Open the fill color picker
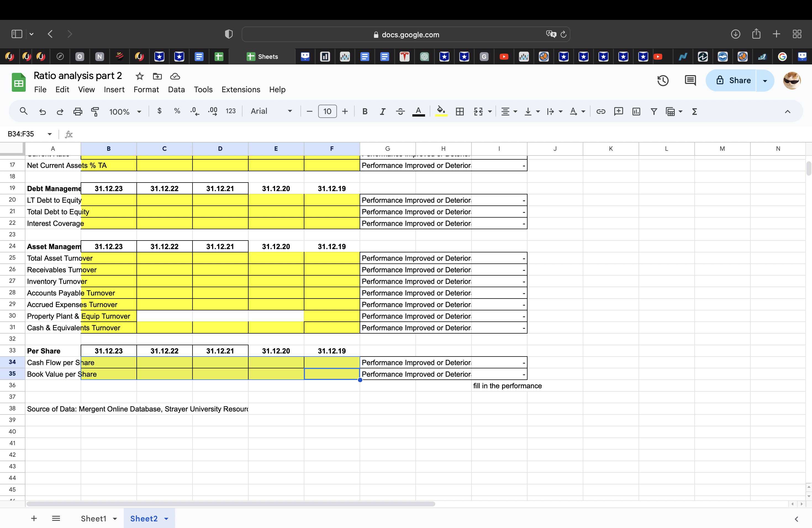 pyautogui.click(x=441, y=111)
